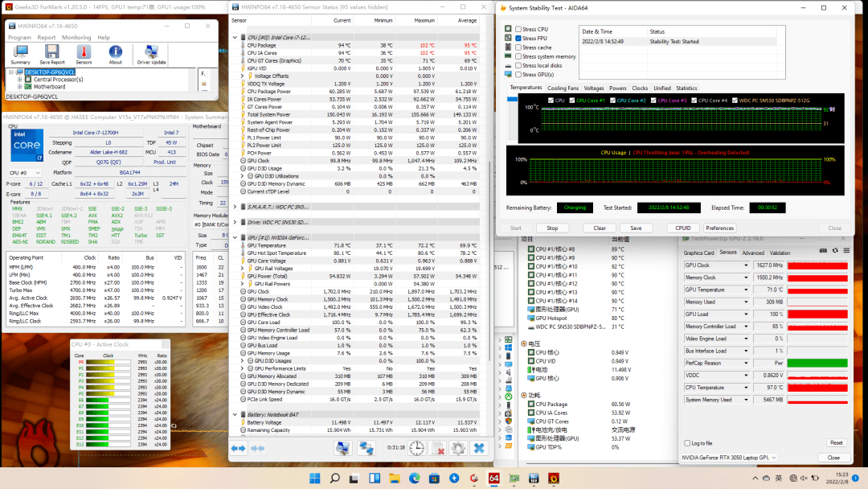Close sensors with the blue X icon

(479, 448)
